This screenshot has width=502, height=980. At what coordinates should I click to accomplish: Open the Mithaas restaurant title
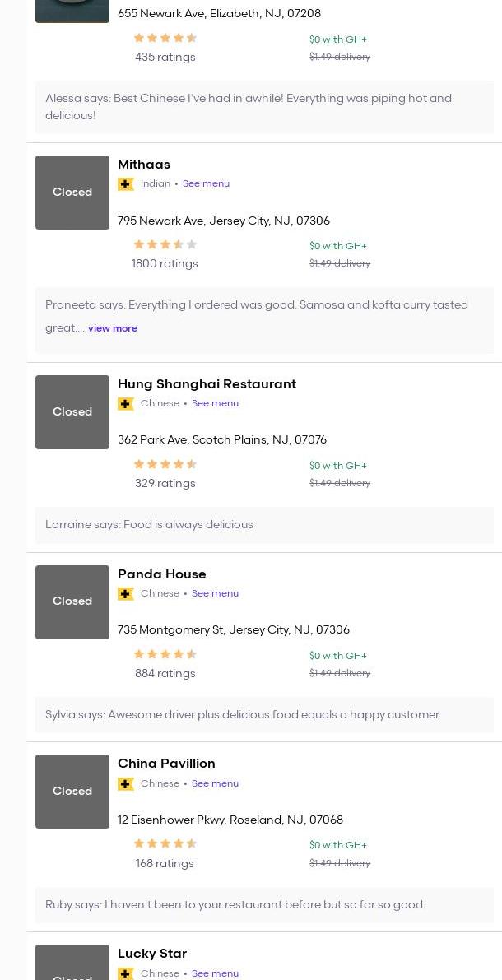[144, 165]
